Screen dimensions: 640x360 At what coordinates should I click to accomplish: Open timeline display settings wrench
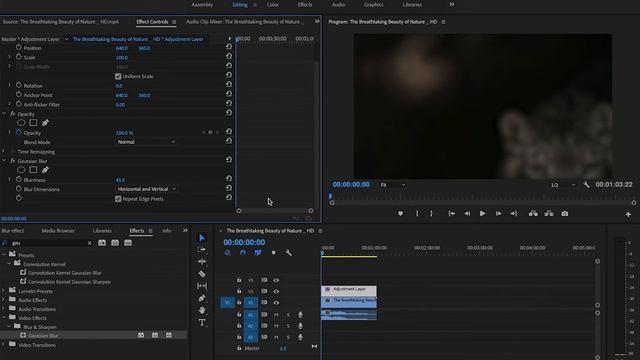[289, 253]
